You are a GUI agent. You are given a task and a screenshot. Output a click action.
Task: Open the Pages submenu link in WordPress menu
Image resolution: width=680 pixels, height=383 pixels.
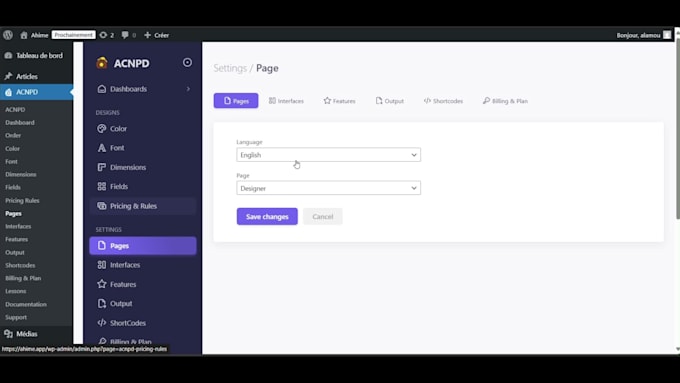(x=13, y=213)
